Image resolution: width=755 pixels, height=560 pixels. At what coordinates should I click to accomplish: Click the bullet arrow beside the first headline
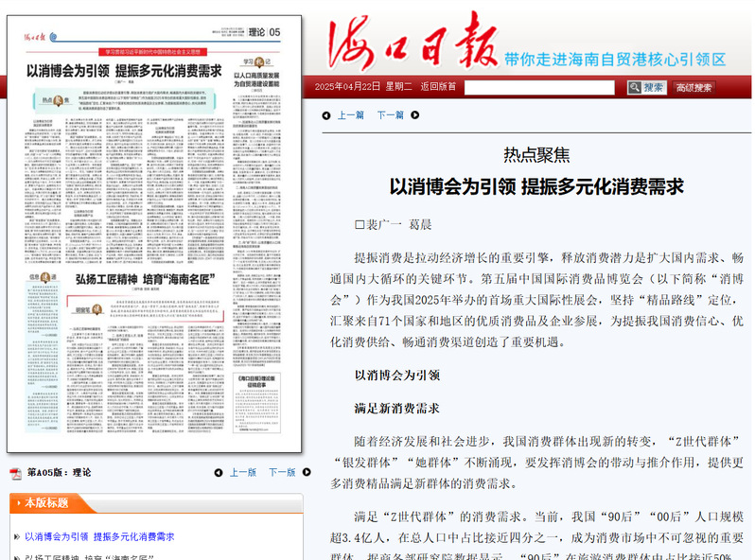click(16, 537)
